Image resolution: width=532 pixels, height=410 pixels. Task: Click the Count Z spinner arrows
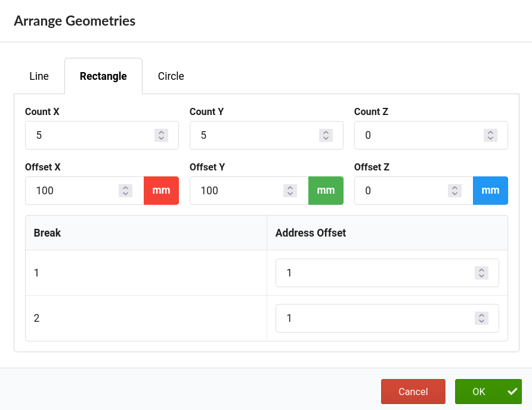pyautogui.click(x=490, y=135)
